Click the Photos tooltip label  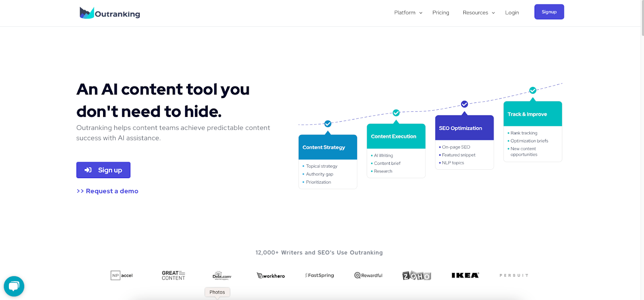[217, 292]
